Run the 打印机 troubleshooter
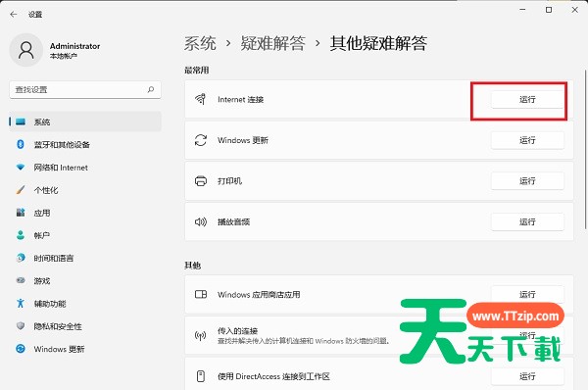This screenshot has height=390, width=588. click(527, 181)
